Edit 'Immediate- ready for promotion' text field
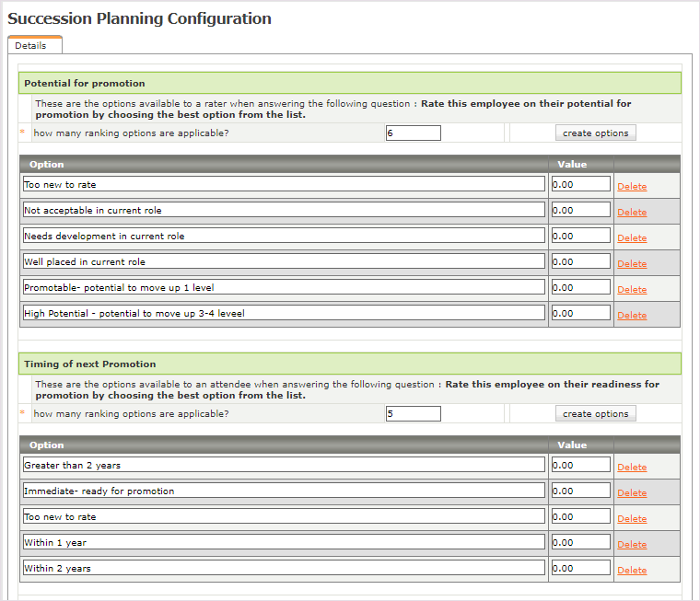 (284, 491)
